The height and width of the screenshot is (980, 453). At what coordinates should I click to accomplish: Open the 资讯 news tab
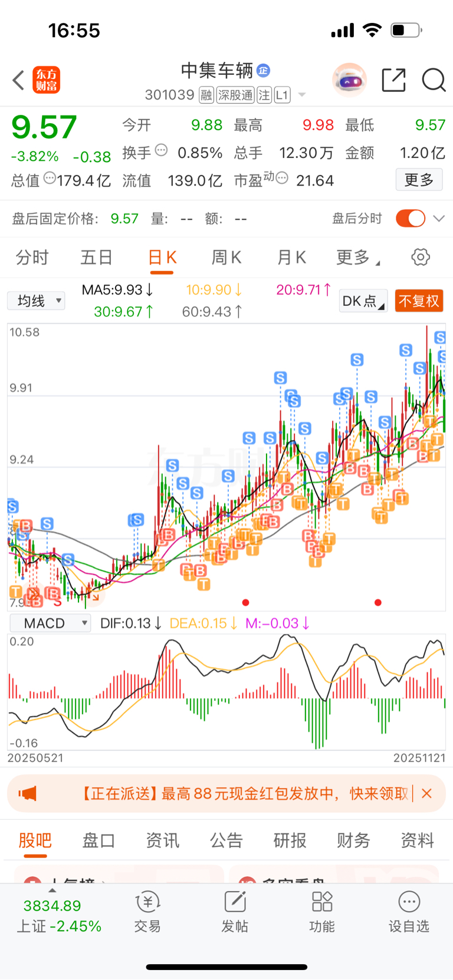(163, 840)
